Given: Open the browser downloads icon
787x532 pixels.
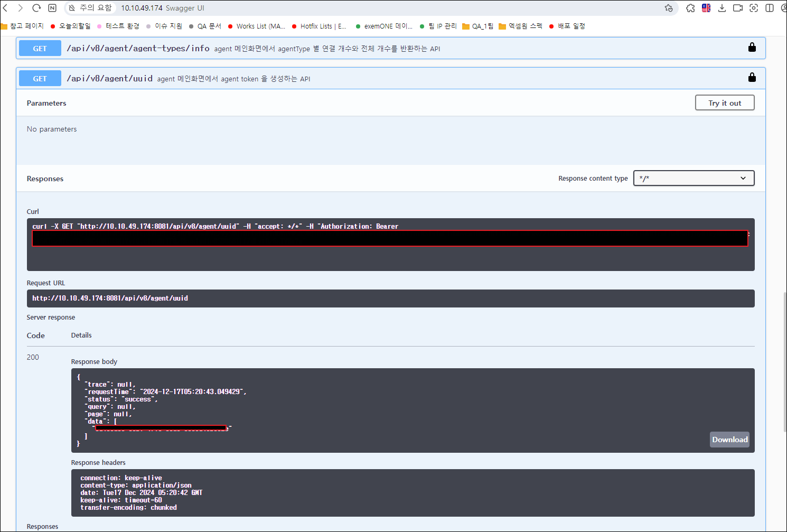Looking at the screenshot, I should pyautogui.click(x=722, y=8).
